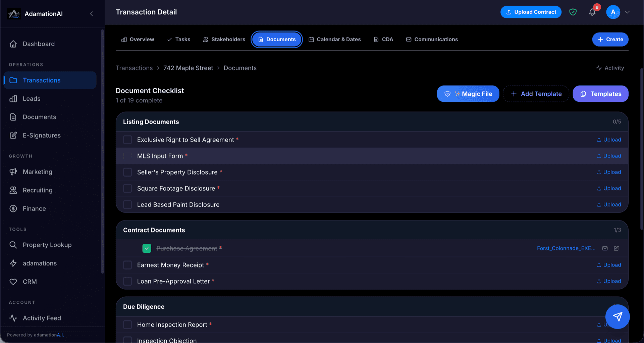The height and width of the screenshot is (343, 644).
Task: Go to Recruiting in the sidebar
Action: pyautogui.click(x=50, y=190)
